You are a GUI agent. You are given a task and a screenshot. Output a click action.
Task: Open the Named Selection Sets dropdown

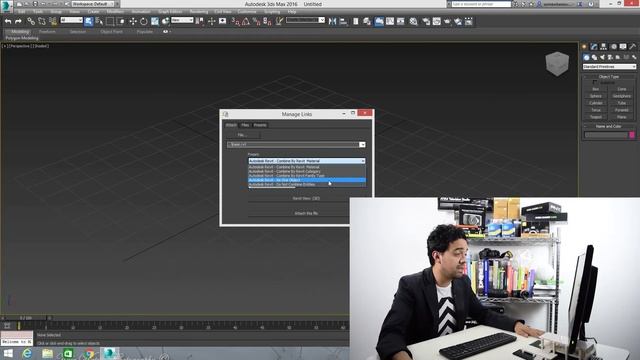click(305, 20)
